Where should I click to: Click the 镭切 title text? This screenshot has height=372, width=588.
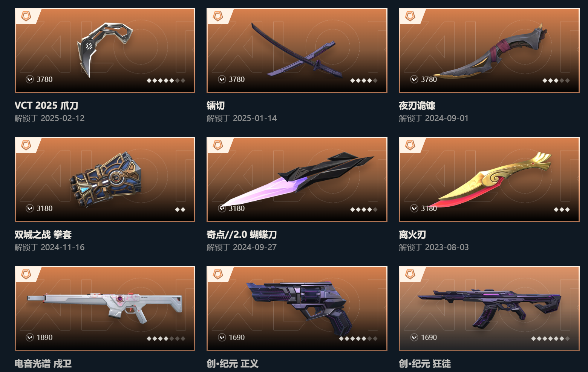(216, 106)
